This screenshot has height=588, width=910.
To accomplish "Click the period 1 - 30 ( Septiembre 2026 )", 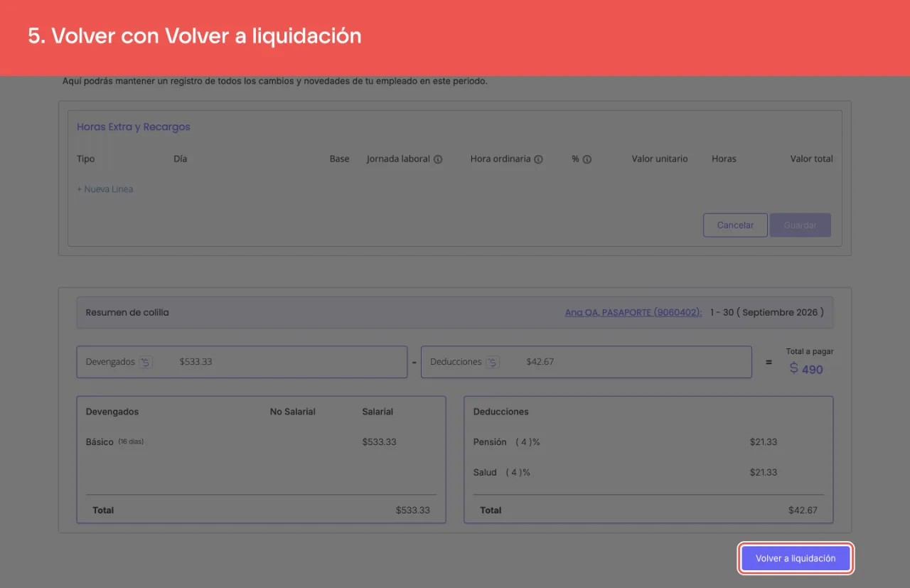I will point(767,312).
